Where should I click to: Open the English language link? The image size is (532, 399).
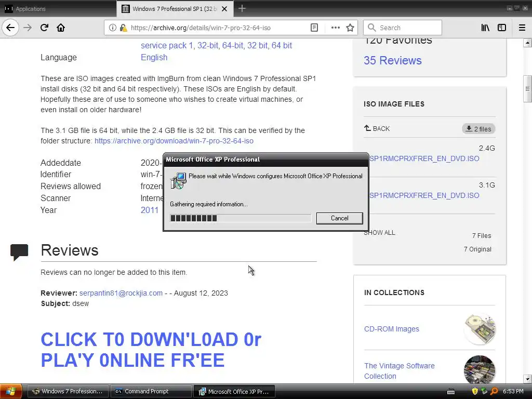[154, 57]
